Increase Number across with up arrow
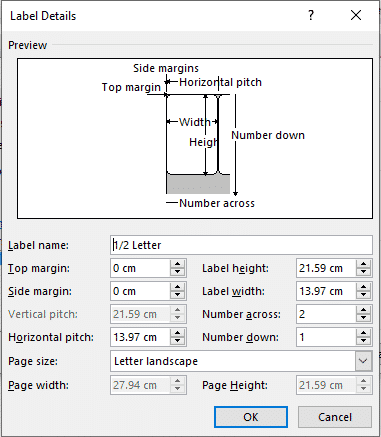 363,310
